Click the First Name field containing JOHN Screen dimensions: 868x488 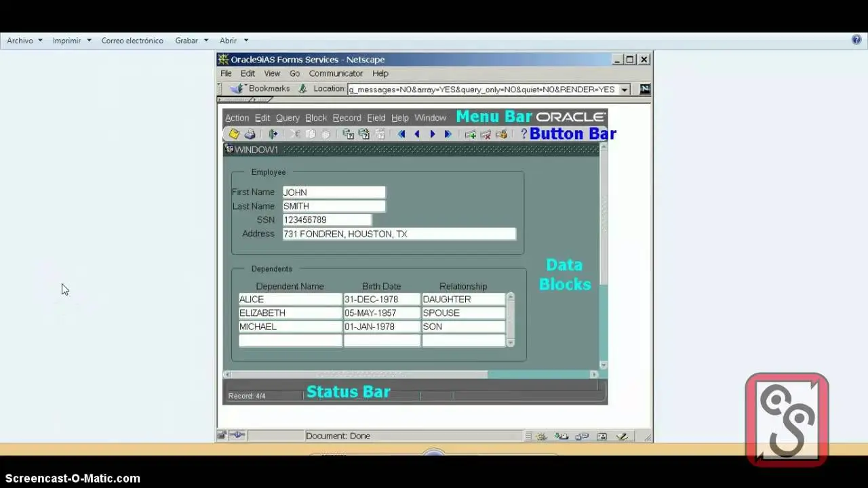(x=334, y=192)
